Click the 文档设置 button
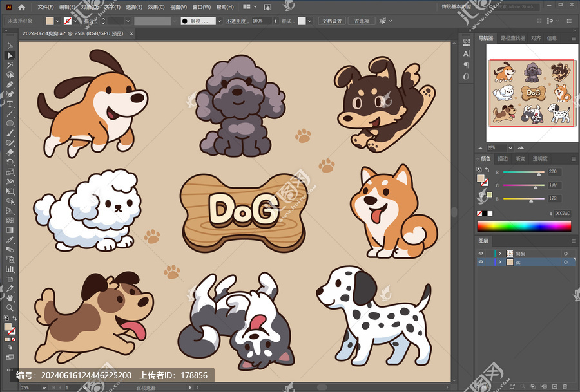Screen dimensions: 580x392 click(x=332, y=21)
